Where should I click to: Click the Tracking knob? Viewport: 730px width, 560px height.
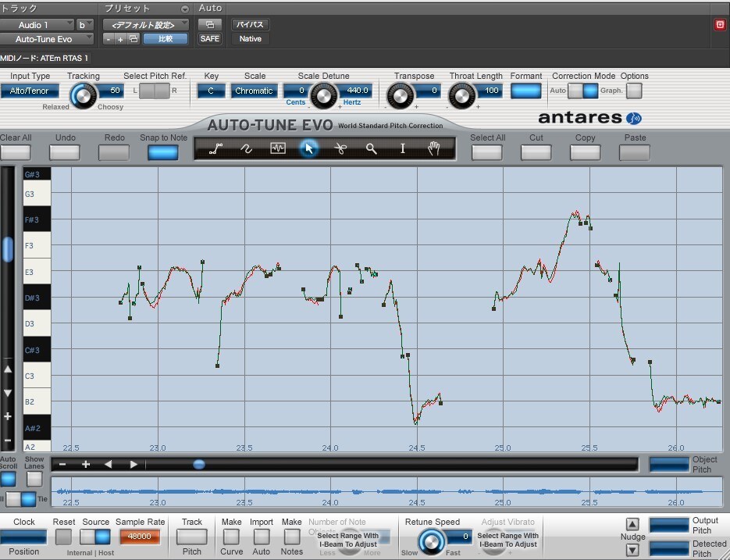[x=84, y=96]
